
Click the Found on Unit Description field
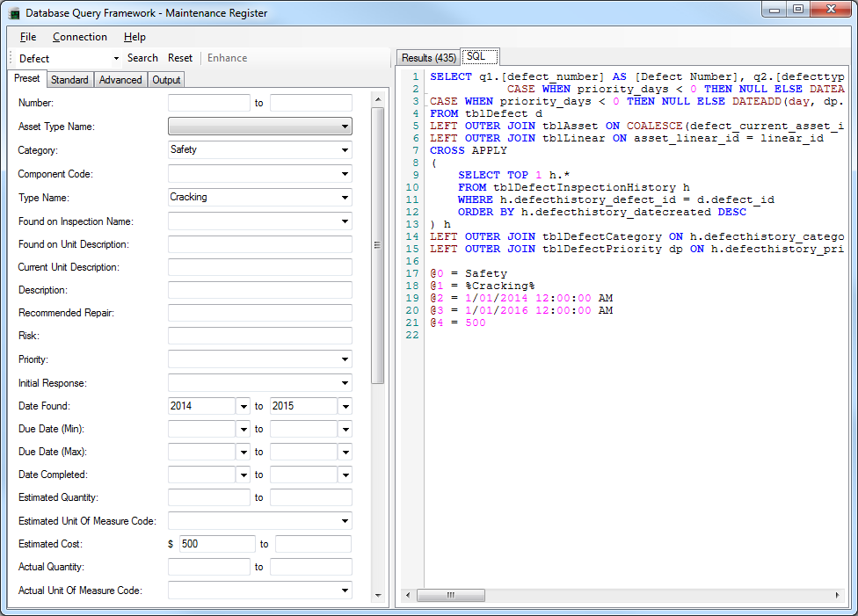(x=260, y=244)
